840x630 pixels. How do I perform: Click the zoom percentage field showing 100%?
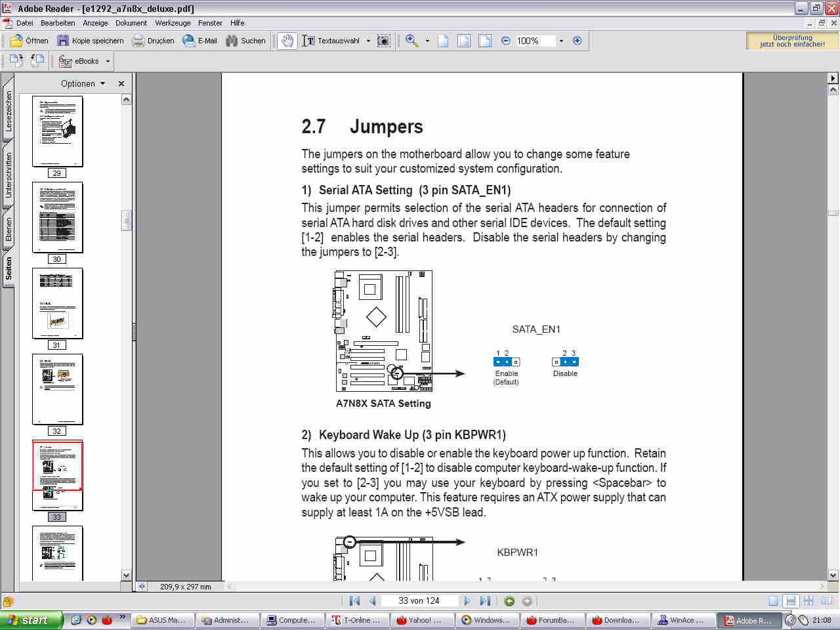(x=535, y=41)
